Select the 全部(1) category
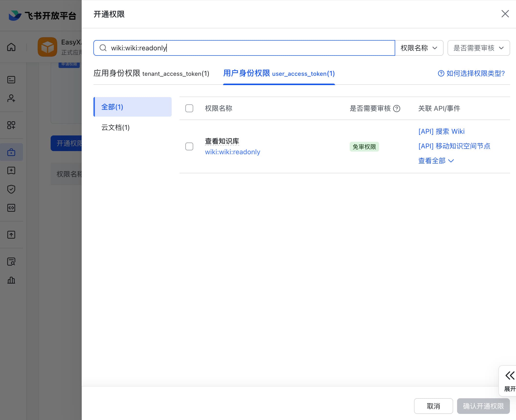Screen dimensions: 516x420 click(133, 107)
